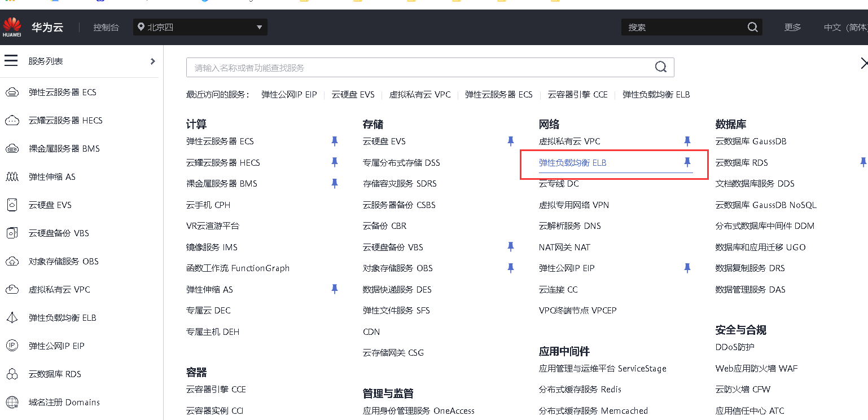Open 云备份 CBR service
The height and width of the screenshot is (420, 868).
(385, 226)
